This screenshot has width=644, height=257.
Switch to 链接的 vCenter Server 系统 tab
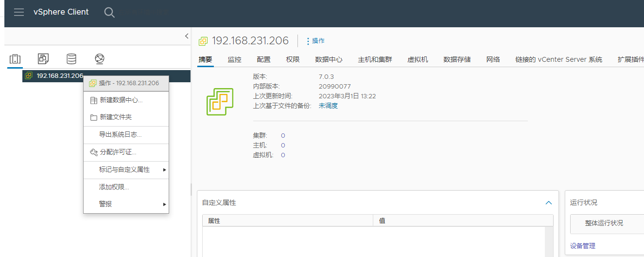(558, 59)
